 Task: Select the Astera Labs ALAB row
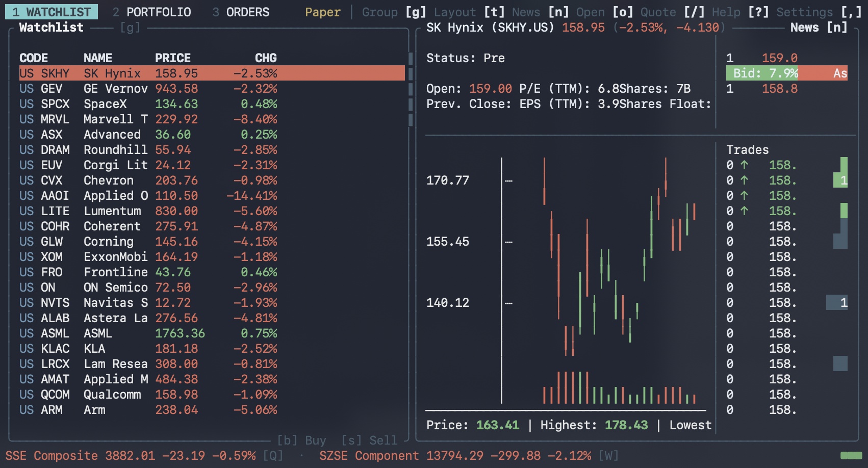click(x=212, y=318)
